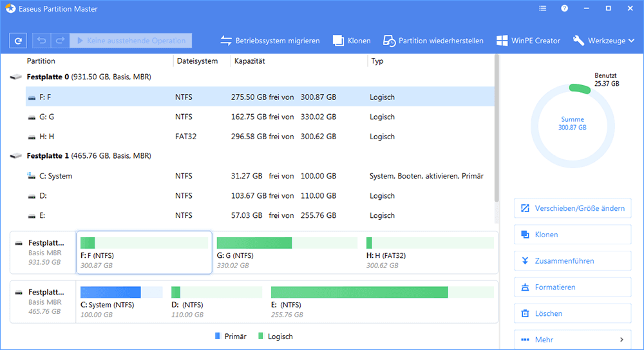Click the Formatieren icon
The image size is (644, 350).
pos(525,287)
